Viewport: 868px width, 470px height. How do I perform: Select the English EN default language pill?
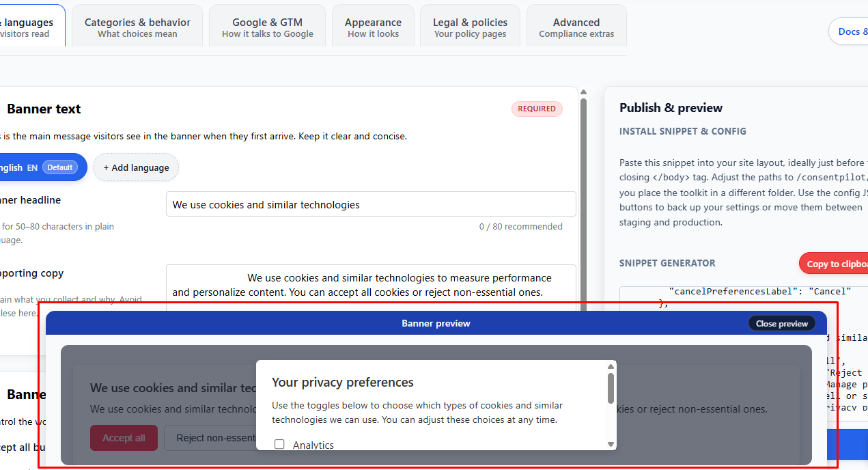click(34, 167)
